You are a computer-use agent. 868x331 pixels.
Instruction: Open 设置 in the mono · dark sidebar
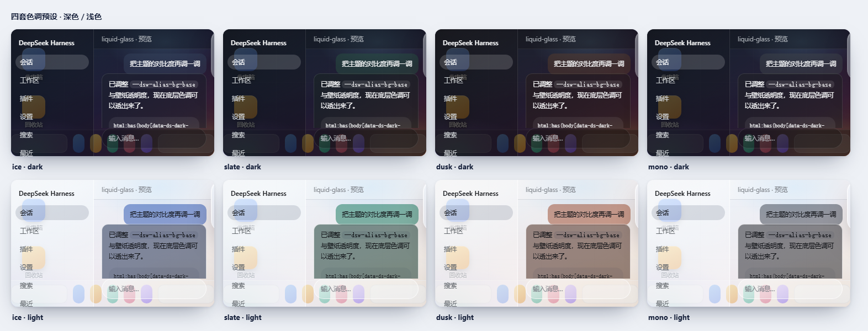[x=663, y=116]
